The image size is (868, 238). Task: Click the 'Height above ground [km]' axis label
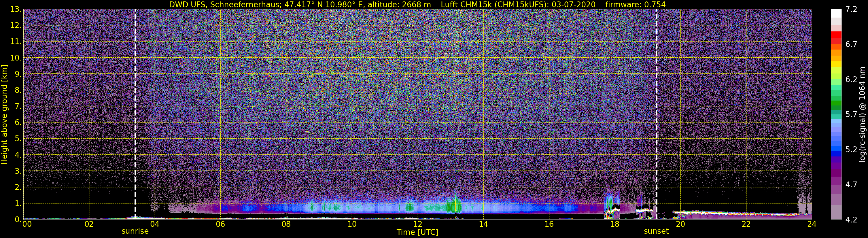pyautogui.click(x=4, y=115)
